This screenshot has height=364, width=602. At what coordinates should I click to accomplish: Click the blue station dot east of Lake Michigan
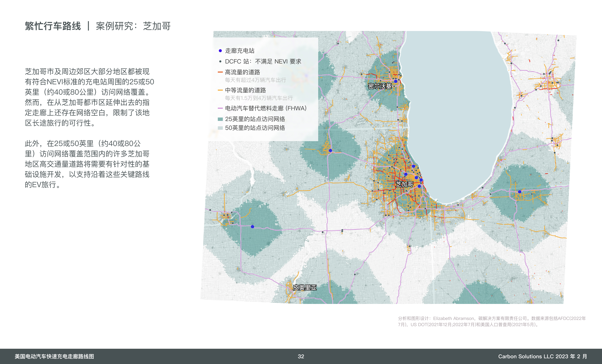[520, 192]
